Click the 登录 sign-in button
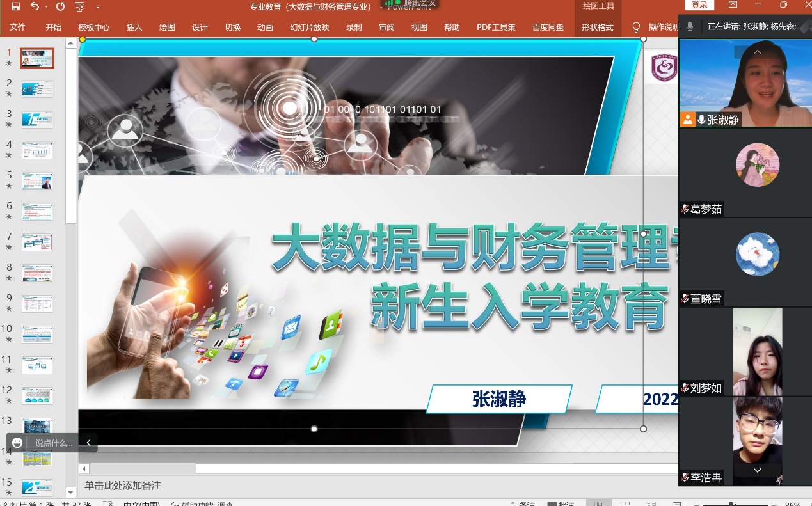 coord(699,5)
